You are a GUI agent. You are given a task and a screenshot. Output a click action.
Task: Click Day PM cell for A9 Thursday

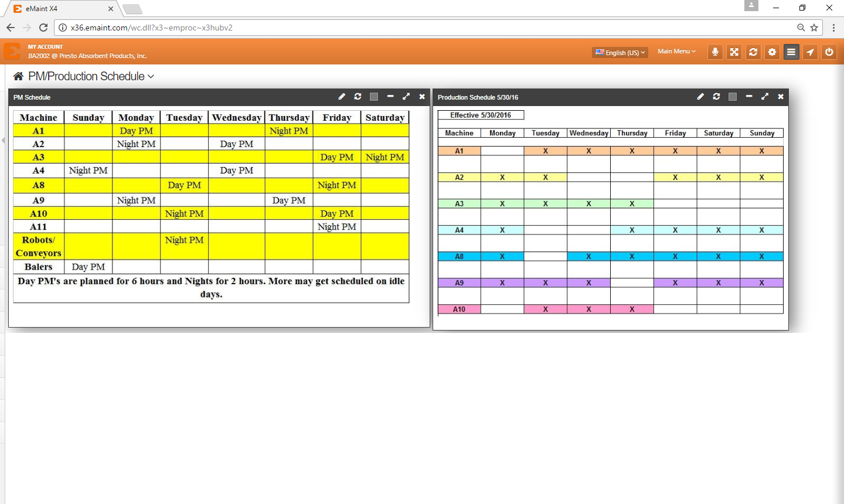point(289,200)
